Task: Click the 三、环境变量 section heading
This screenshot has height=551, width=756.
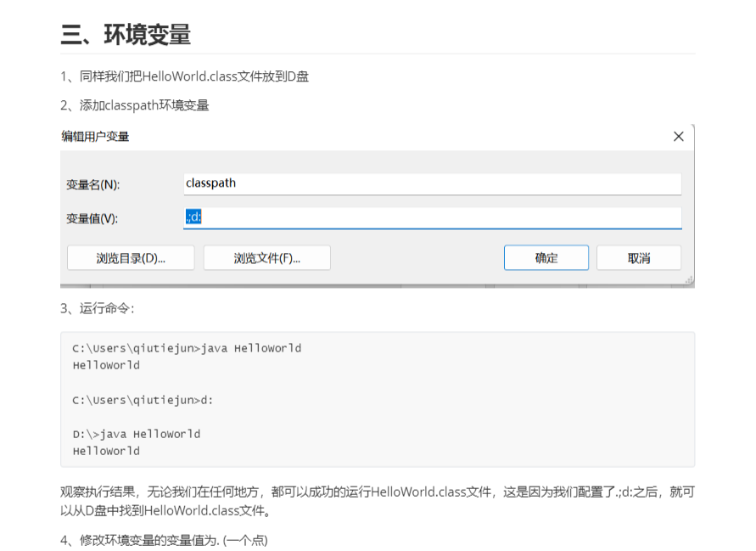Action: [x=126, y=35]
